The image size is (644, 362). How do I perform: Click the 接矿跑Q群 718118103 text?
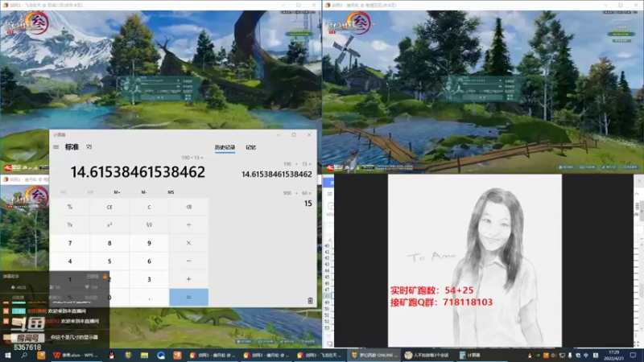[x=441, y=302]
